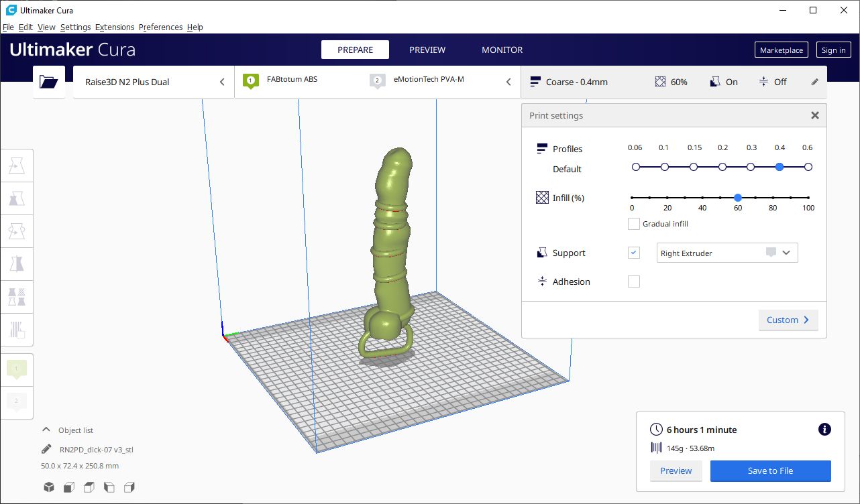The image size is (860, 504).
Task: Select the Scale tool in left toolbar
Action: click(x=17, y=198)
